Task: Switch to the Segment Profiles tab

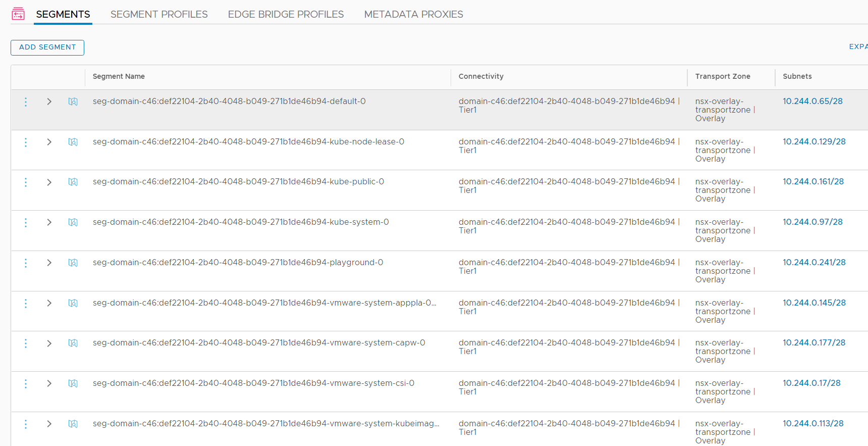Action: pos(159,14)
